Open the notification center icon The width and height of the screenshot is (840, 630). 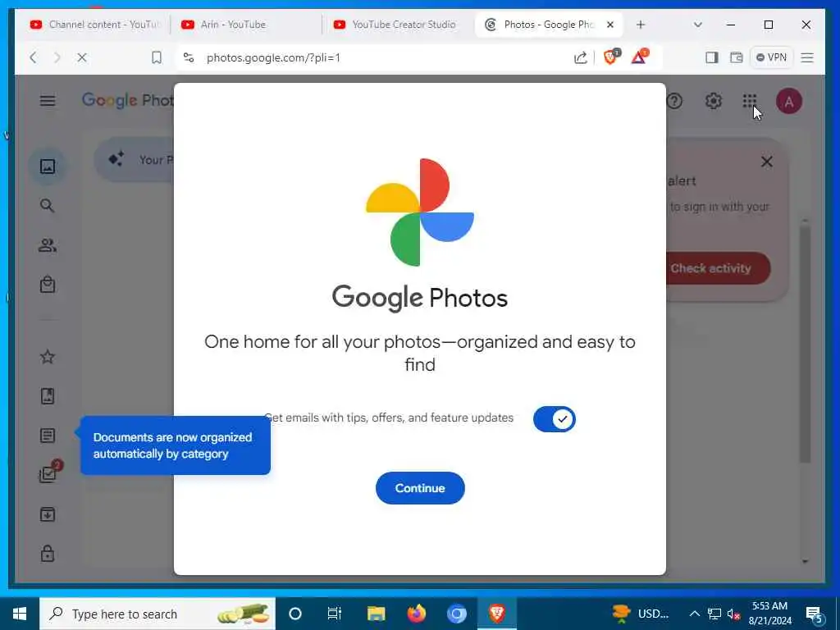point(814,615)
